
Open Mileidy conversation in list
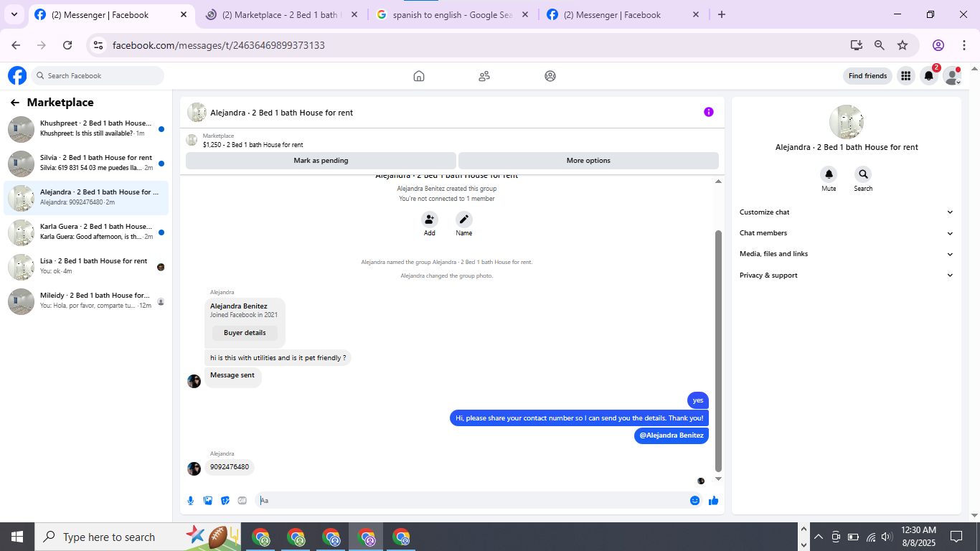(86, 301)
